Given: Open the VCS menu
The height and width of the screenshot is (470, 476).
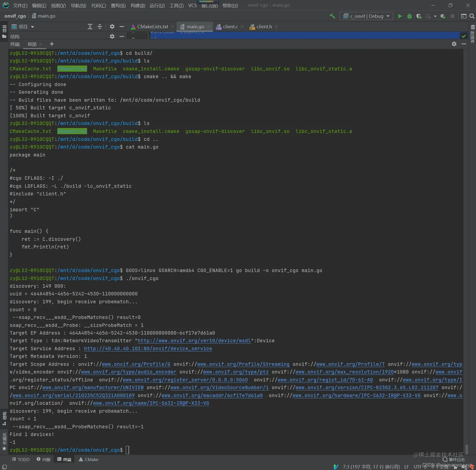Looking at the screenshot, I should [192, 6].
